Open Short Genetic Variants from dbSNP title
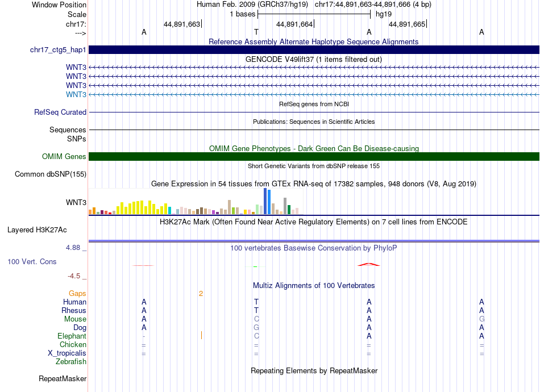 (x=314, y=166)
